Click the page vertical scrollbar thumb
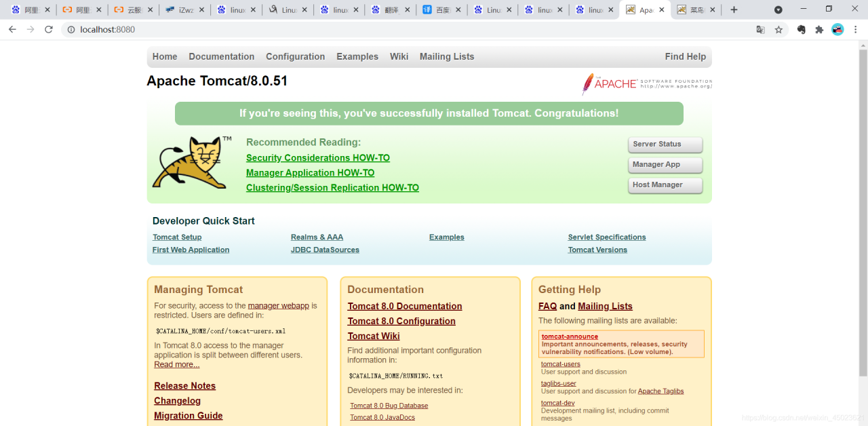868x426 pixels. point(863,213)
